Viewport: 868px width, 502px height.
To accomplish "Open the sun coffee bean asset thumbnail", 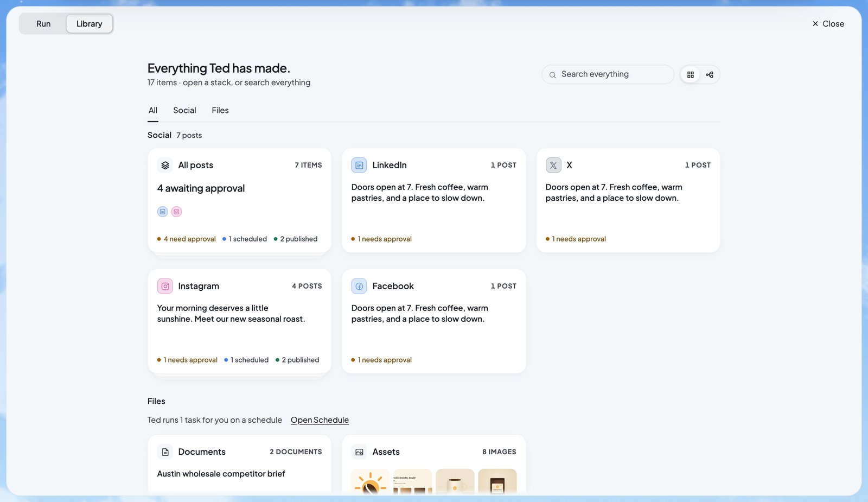I will 371,481.
